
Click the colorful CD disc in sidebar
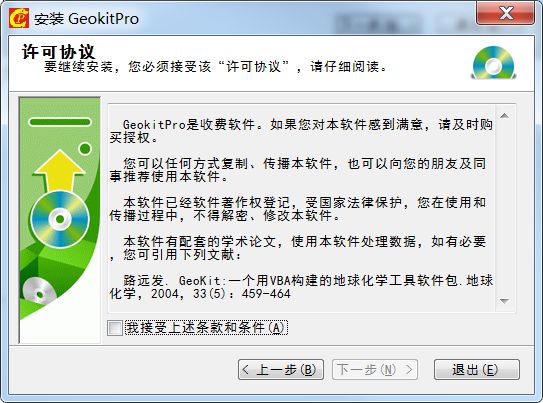[x=60, y=219]
